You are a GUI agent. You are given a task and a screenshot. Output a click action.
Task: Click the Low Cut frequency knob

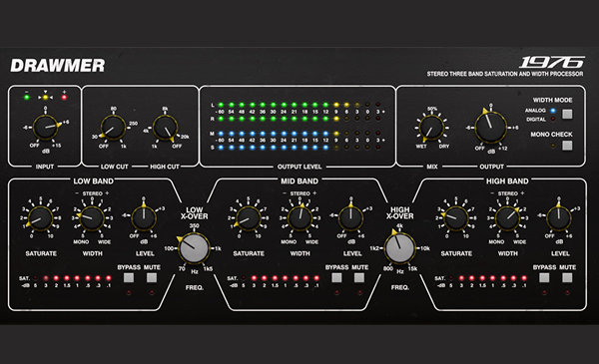[113, 128]
